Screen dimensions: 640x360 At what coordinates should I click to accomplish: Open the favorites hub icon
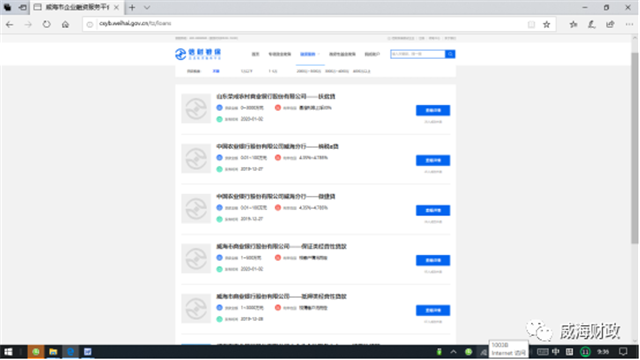point(573,24)
